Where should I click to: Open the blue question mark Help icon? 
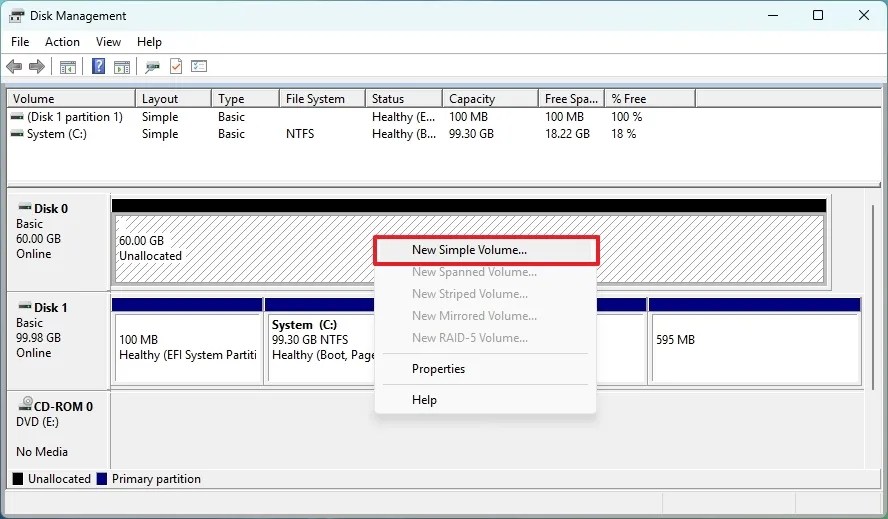(x=99, y=66)
